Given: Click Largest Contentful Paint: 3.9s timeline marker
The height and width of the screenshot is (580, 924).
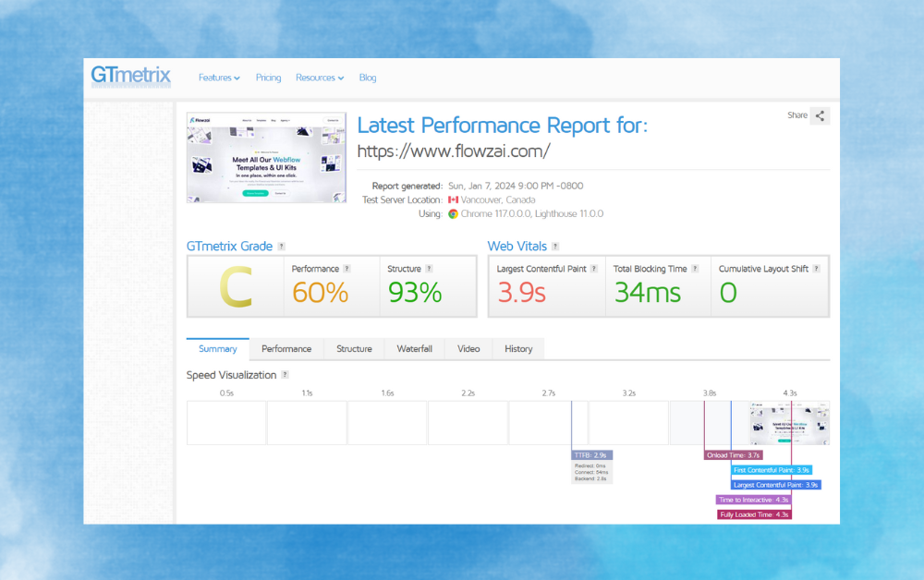Looking at the screenshot, I should [776, 485].
